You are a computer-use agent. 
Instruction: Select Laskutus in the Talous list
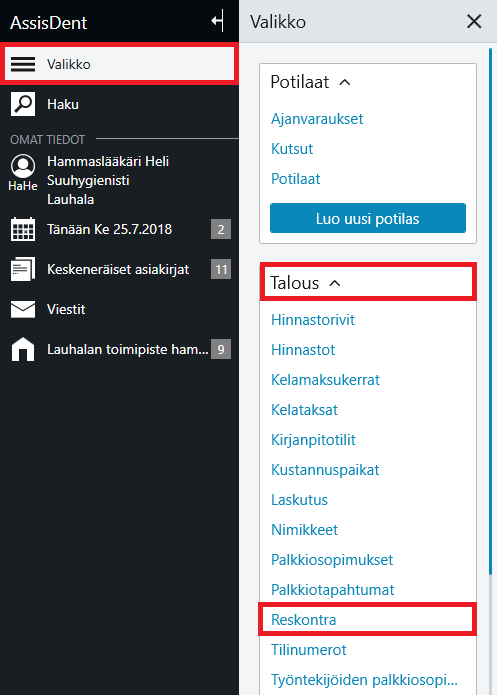pos(299,500)
